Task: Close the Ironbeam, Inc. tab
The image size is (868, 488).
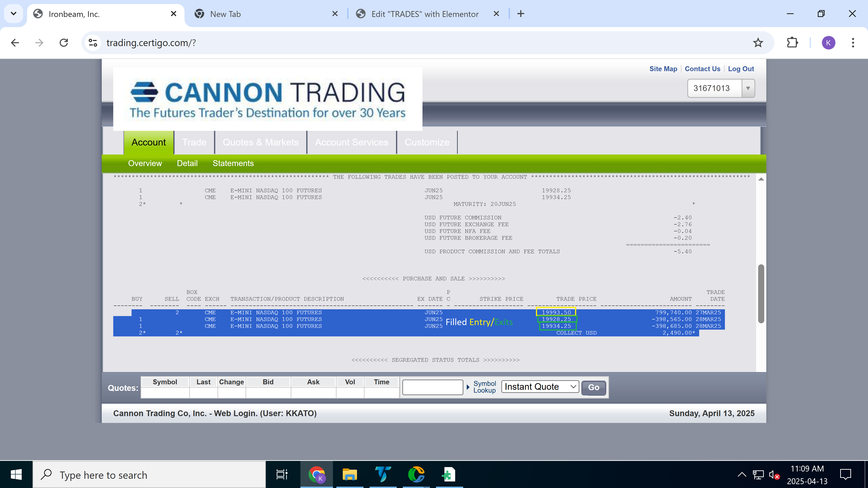Action: pos(174,14)
